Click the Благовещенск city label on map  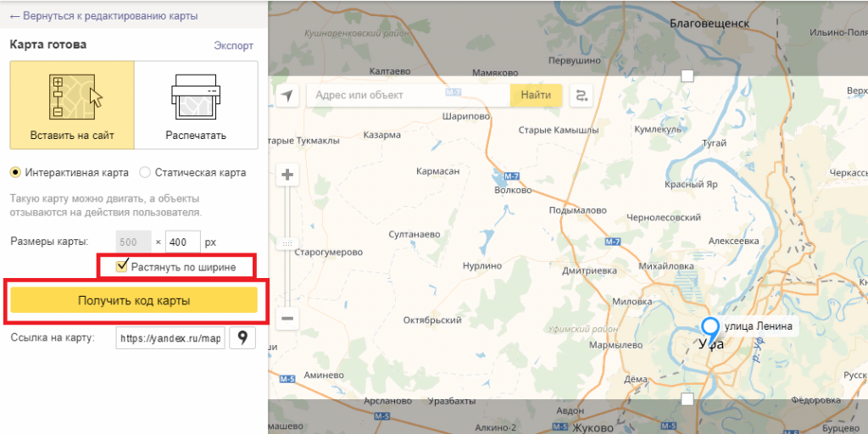(709, 23)
